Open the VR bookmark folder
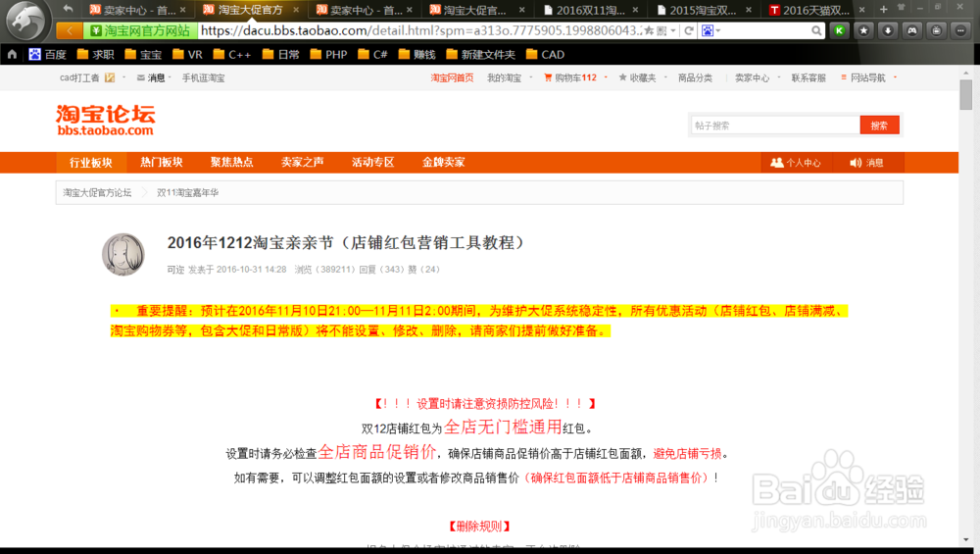Image resolution: width=980 pixels, height=554 pixels. click(187, 54)
